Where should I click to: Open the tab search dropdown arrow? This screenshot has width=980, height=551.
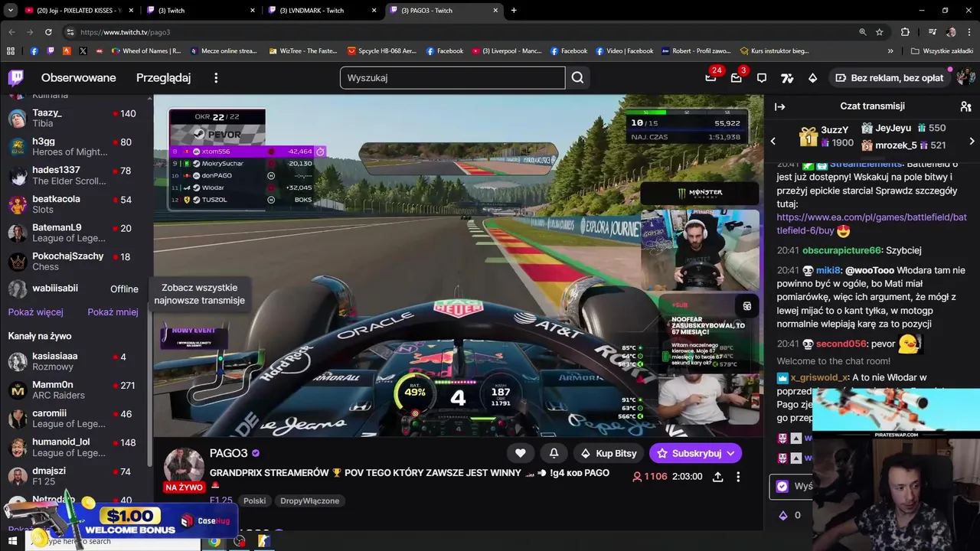(11, 11)
